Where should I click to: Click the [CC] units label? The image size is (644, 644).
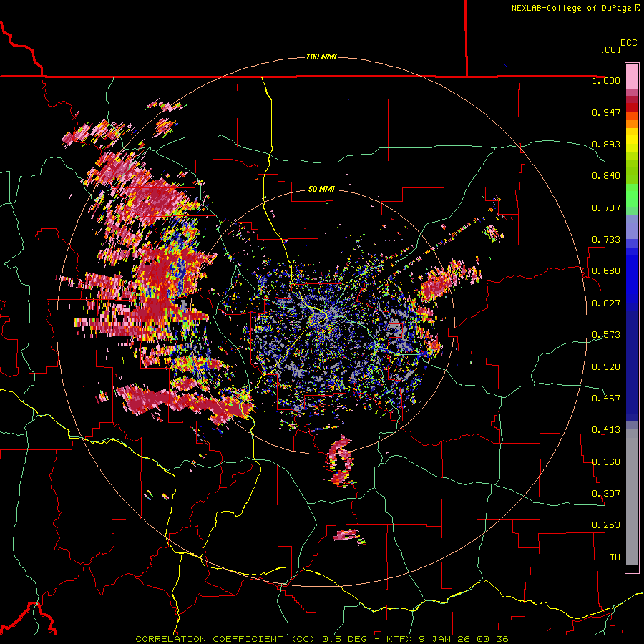point(610,49)
